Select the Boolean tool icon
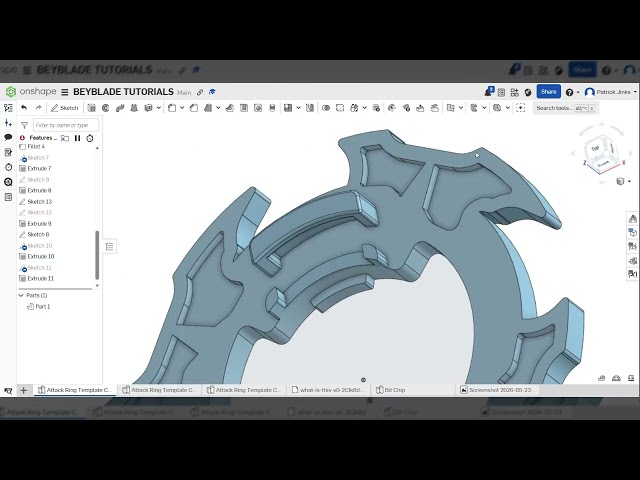 [x=326, y=108]
